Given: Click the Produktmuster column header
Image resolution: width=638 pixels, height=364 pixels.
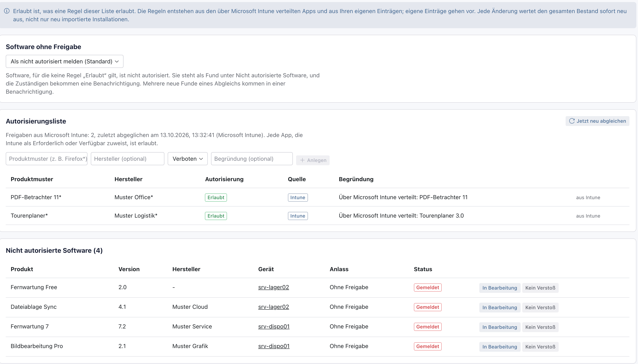Looking at the screenshot, I should (32, 179).
